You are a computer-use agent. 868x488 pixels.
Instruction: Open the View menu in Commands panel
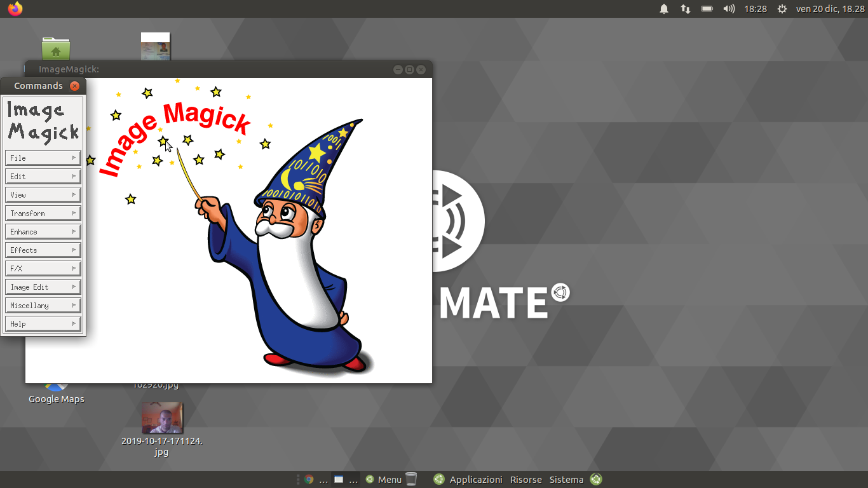(x=43, y=194)
